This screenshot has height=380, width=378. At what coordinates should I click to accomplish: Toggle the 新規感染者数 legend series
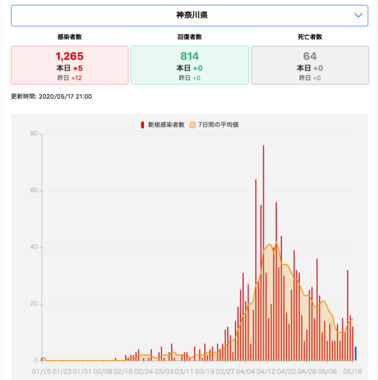[x=162, y=125]
